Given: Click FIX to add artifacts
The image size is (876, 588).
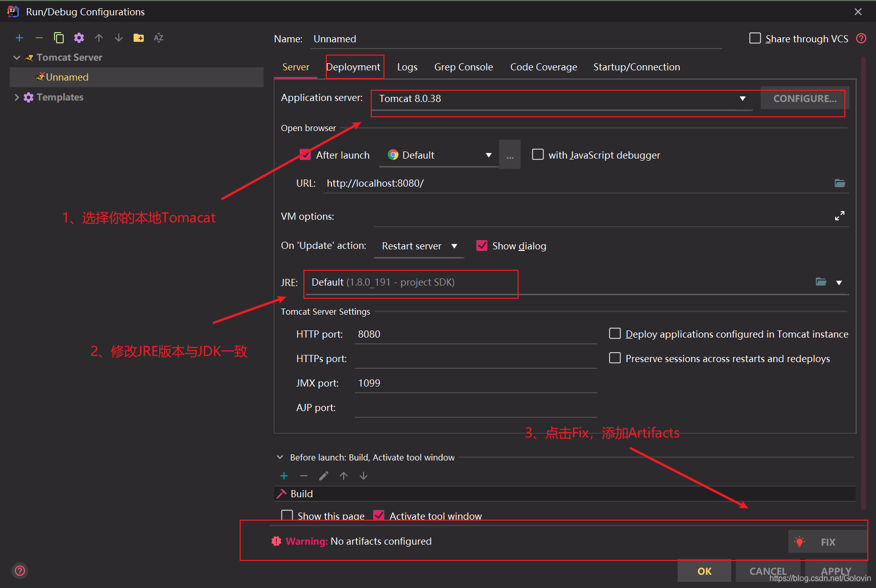Looking at the screenshot, I should (x=828, y=542).
